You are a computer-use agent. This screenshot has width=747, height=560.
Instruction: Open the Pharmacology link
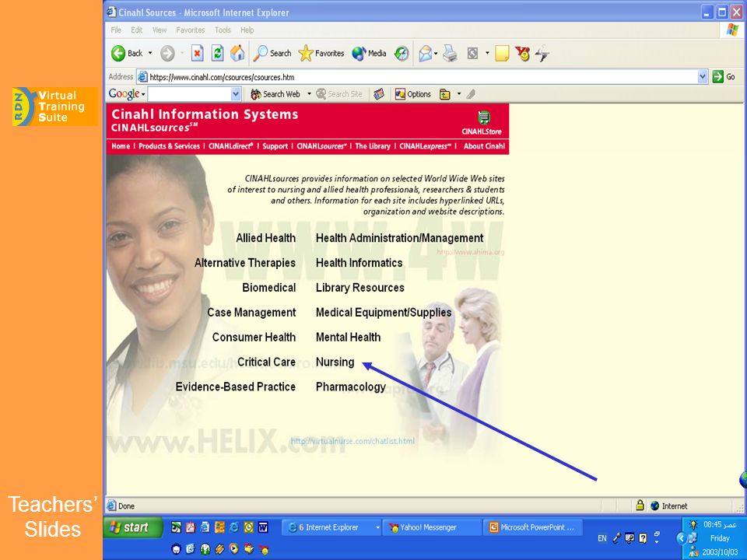click(x=351, y=387)
